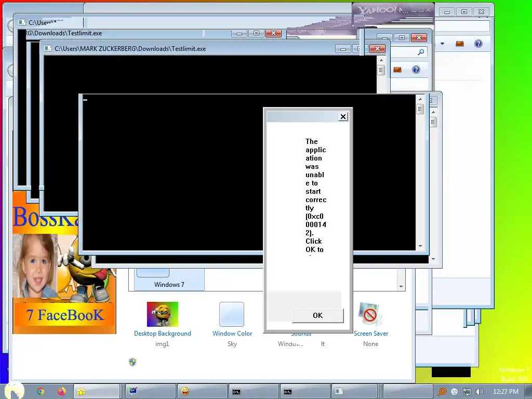Click the themes list scroll-down arrow

401,287
